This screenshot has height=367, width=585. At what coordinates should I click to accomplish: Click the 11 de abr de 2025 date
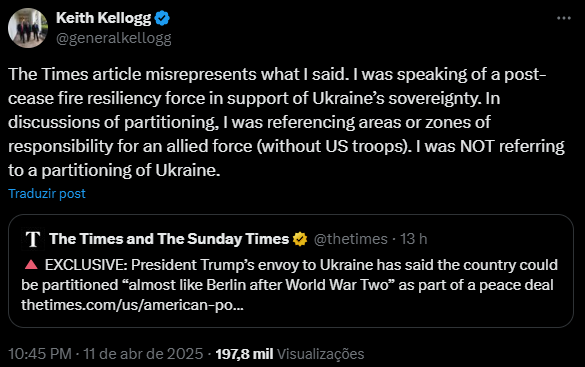click(143, 354)
